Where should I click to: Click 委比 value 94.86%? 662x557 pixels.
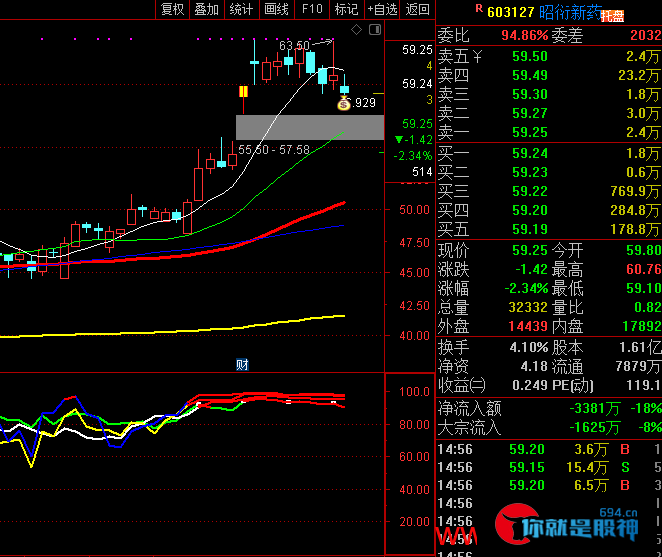coord(525,35)
